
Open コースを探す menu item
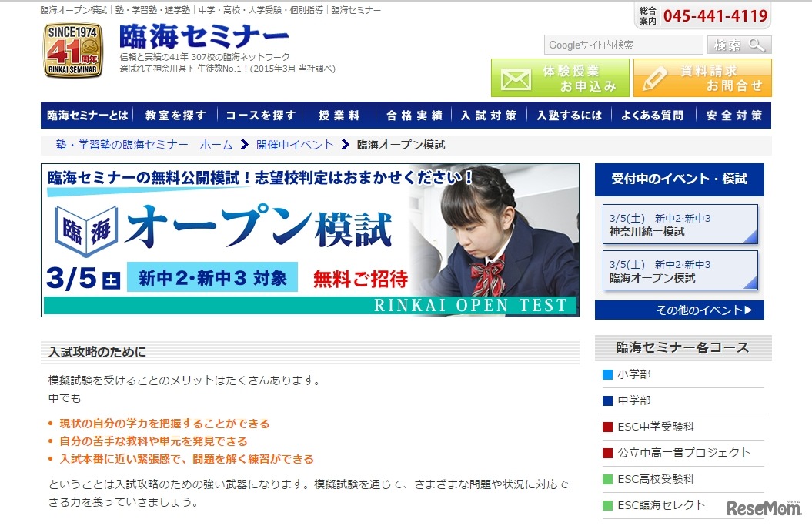[x=260, y=115]
